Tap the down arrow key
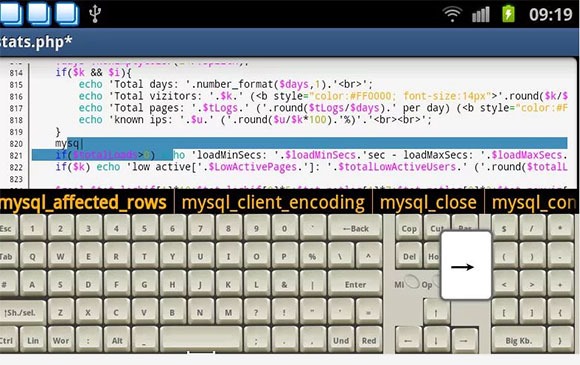 436,340
